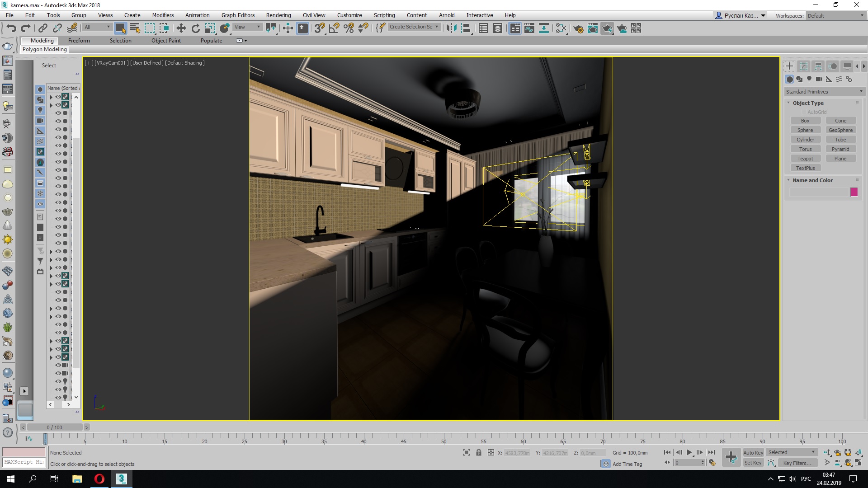Click the Mirror tool icon
The image size is (868, 488).
pyautogui.click(x=451, y=28)
